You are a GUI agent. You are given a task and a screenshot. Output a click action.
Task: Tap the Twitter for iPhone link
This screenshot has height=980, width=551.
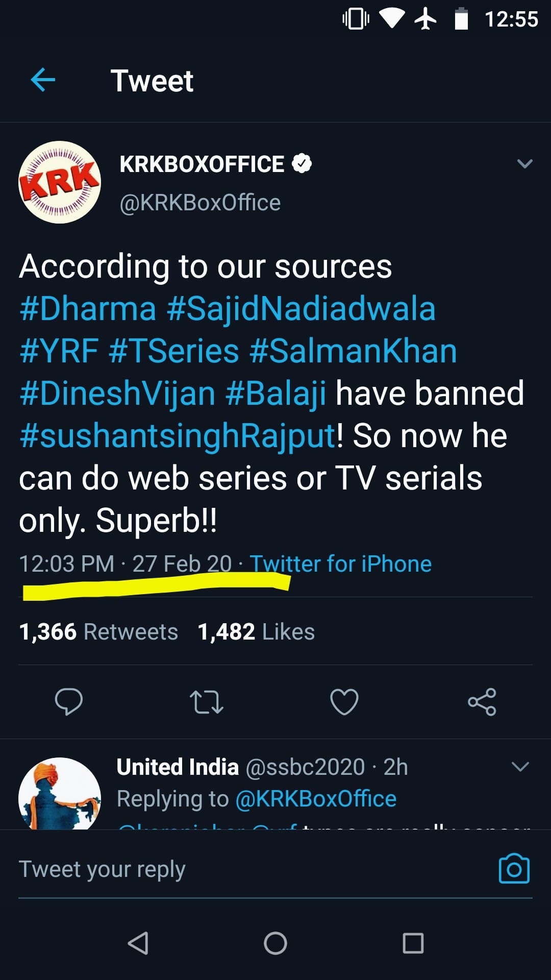tap(340, 564)
